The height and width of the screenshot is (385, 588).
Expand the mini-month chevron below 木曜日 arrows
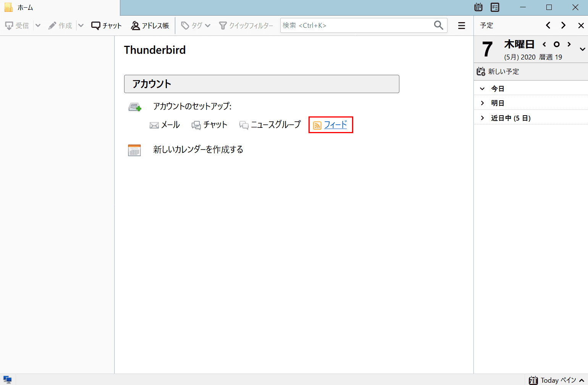pyautogui.click(x=582, y=49)
